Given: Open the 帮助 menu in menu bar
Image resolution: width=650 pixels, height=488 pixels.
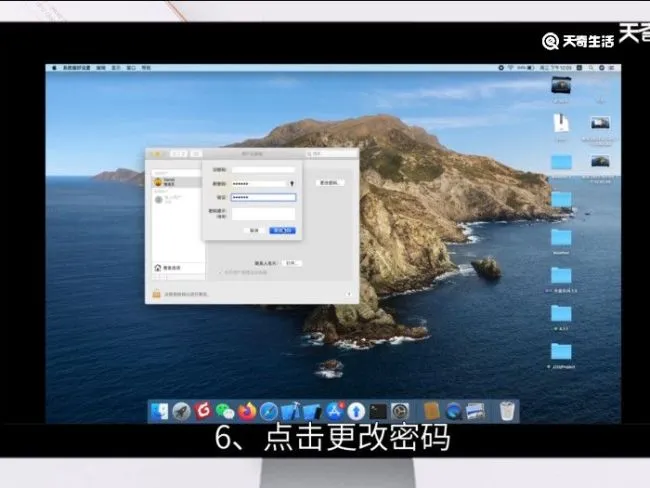Looking at the screenshot, I should coord(146,68).
